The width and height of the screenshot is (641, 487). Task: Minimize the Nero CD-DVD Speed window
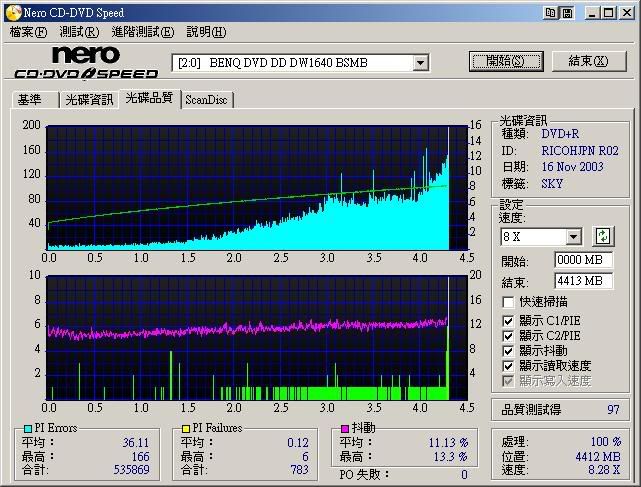click(592, 13)
